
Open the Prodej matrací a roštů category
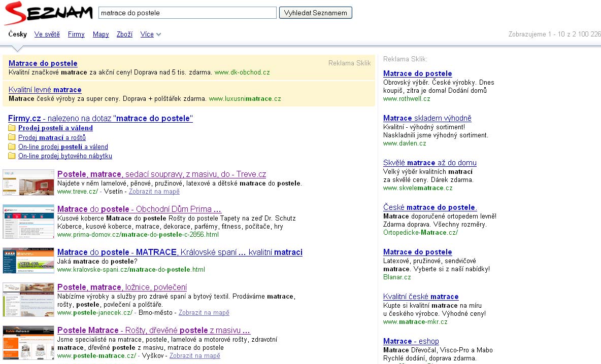[x=52, y=137]
